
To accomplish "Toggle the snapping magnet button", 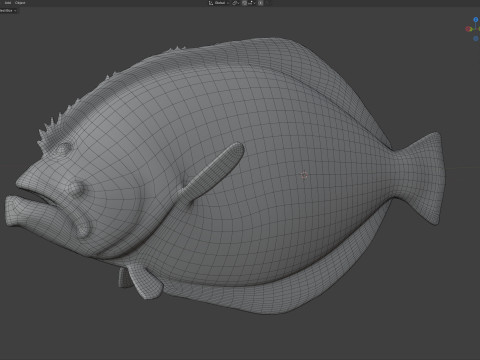I will (x=244, y=3).
